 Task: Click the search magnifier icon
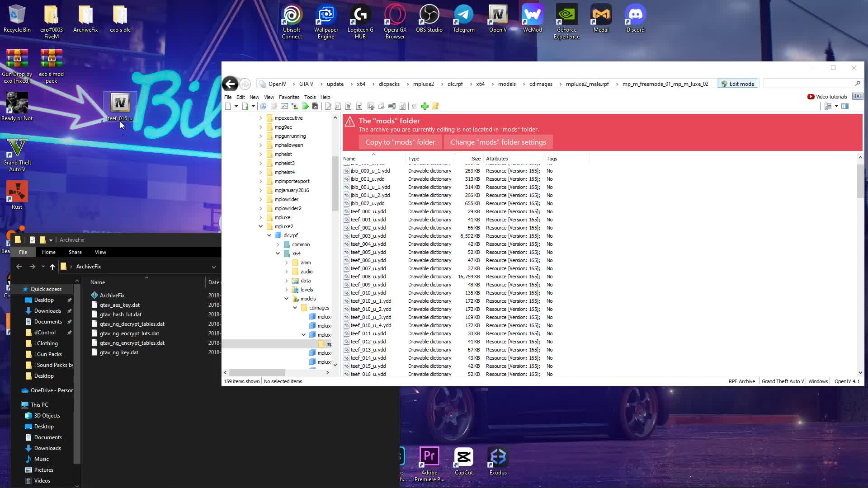click(858, 84)
